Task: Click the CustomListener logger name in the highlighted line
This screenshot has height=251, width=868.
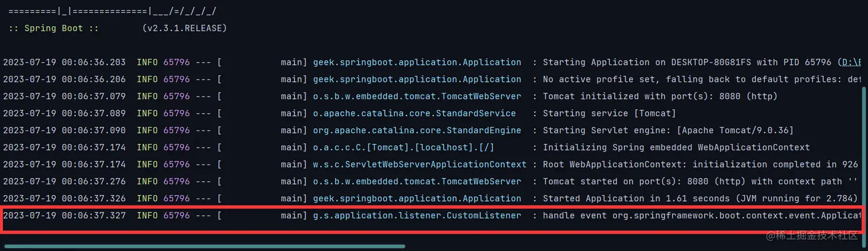Action: click(x=417, y=215)
